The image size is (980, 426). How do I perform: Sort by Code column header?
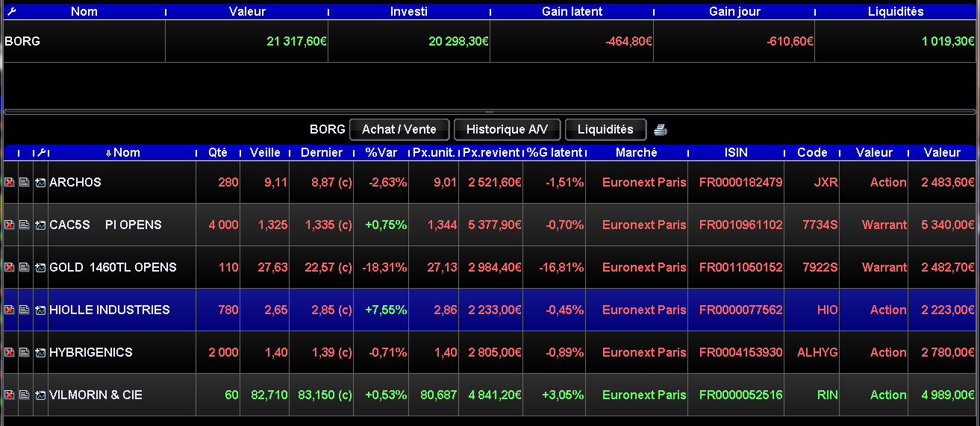812,153
